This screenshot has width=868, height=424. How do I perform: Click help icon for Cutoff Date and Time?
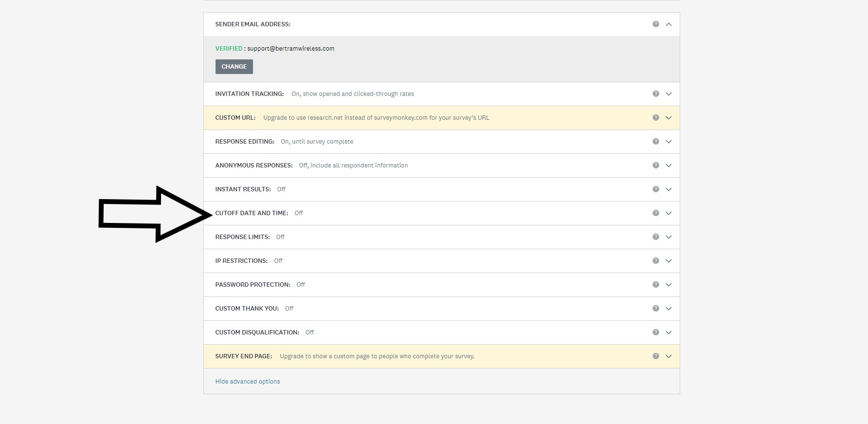click(655, 213)
